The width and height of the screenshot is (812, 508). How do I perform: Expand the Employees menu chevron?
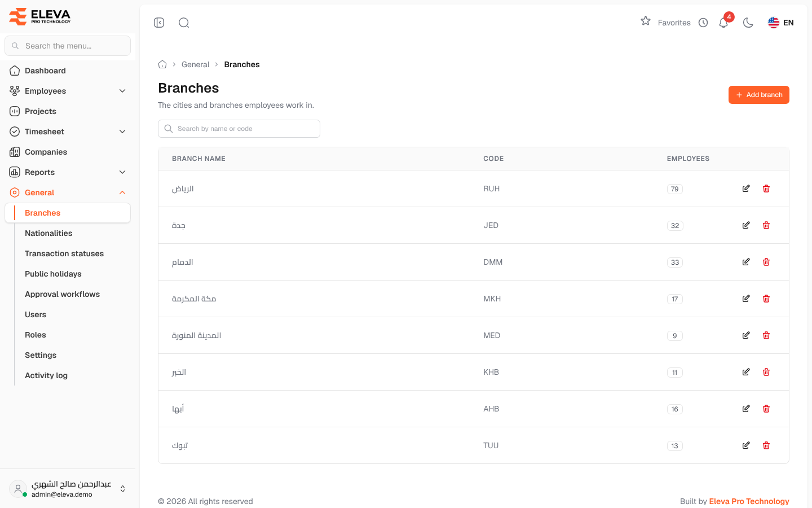tap(122, 91)
